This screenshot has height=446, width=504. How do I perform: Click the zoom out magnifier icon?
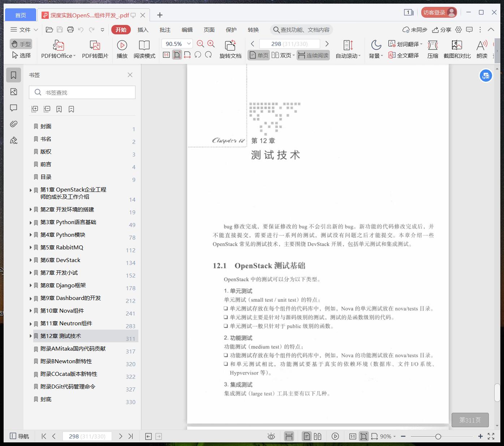coord(201,44)
